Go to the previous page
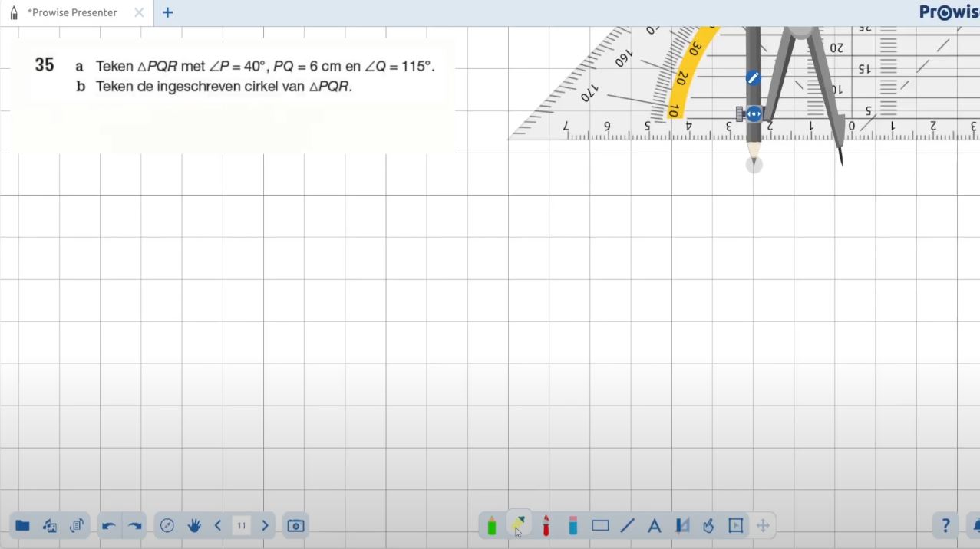The width and height of the screenshot is (980, 549). click(x=218, y=526)
